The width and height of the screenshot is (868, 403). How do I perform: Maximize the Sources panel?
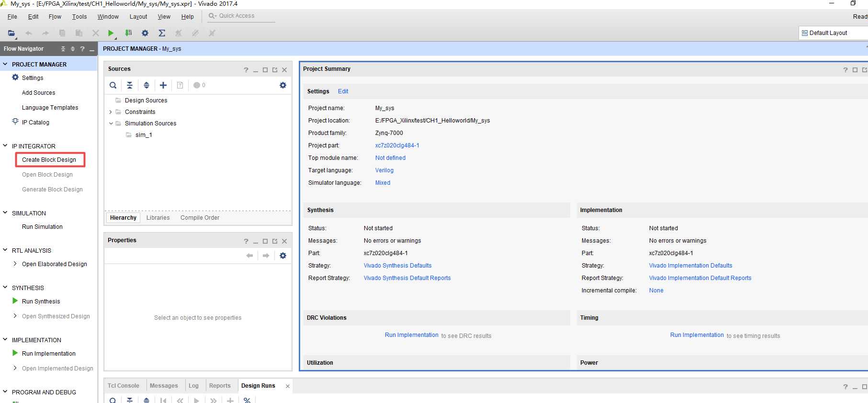[265, 70]
